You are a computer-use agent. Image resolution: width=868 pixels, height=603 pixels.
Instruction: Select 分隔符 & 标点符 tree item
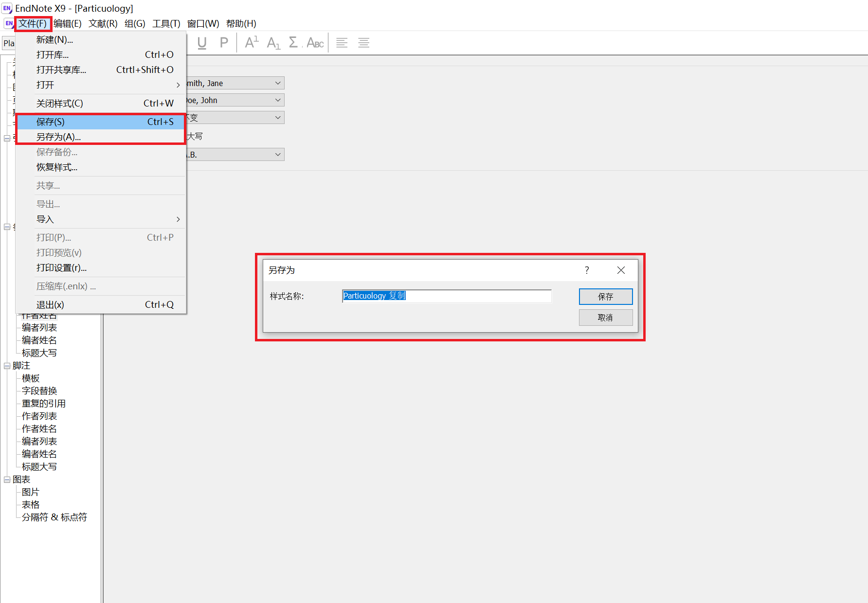point(54,517)
